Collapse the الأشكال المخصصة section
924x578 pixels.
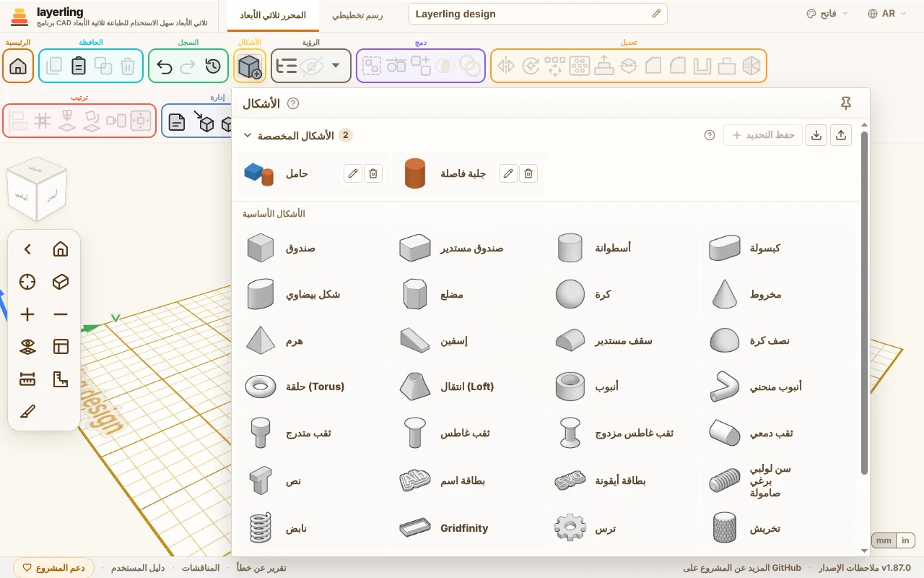tap(248, 135)
